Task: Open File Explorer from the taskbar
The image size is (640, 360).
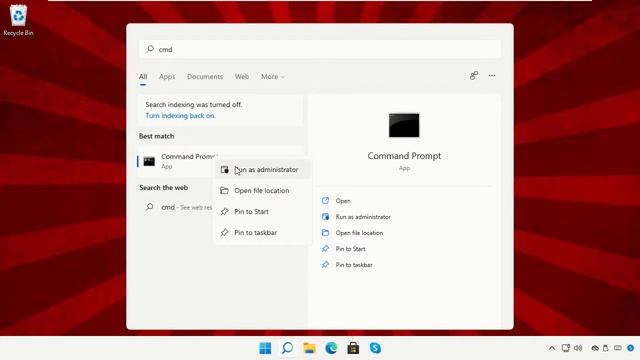Action: pos(309,348)
